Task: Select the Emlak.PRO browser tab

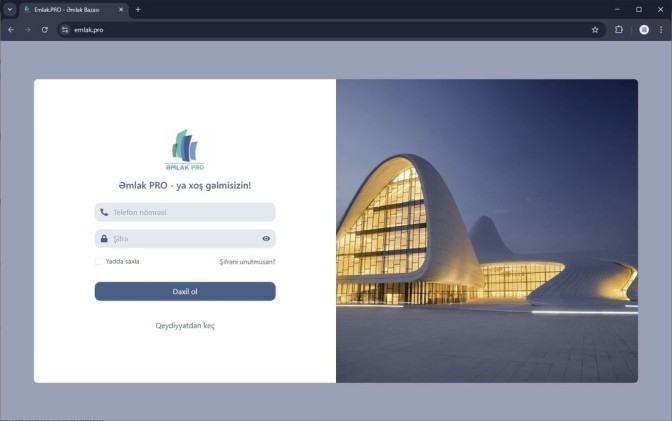Action: (70, 9)
